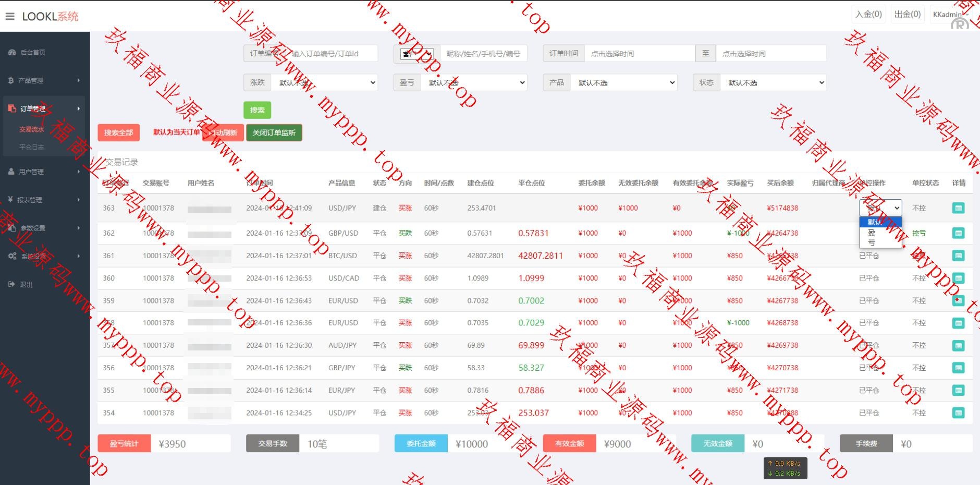The width and height of the screenshot is (980, 485).
Task: Open details icon for order 356
Action: (x=958, y=368)
